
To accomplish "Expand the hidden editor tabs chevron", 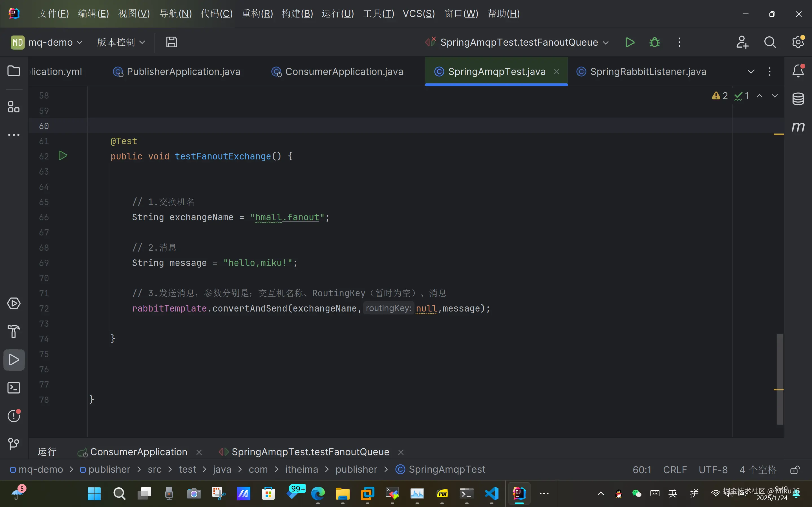I will (751, 72).
